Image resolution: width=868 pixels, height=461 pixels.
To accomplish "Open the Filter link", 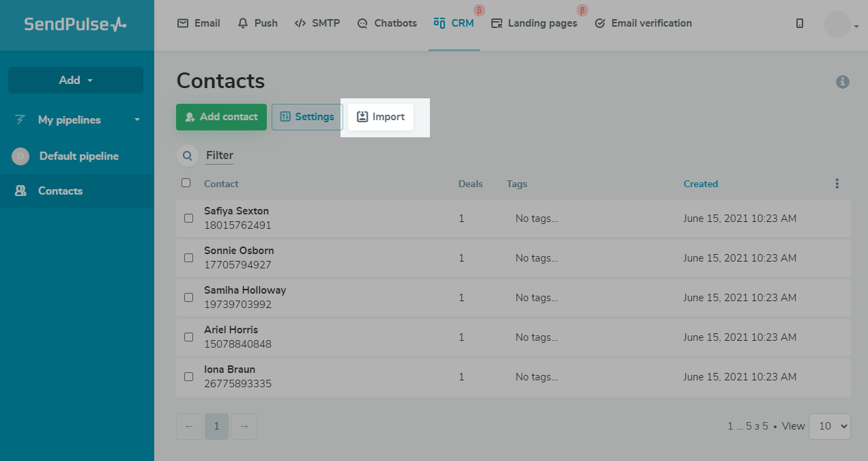I will point(220,156).
